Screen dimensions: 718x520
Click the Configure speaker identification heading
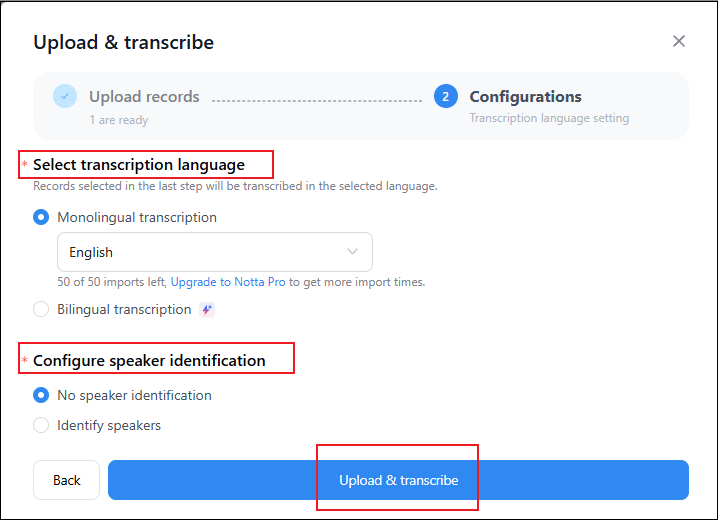pos(149,360)
